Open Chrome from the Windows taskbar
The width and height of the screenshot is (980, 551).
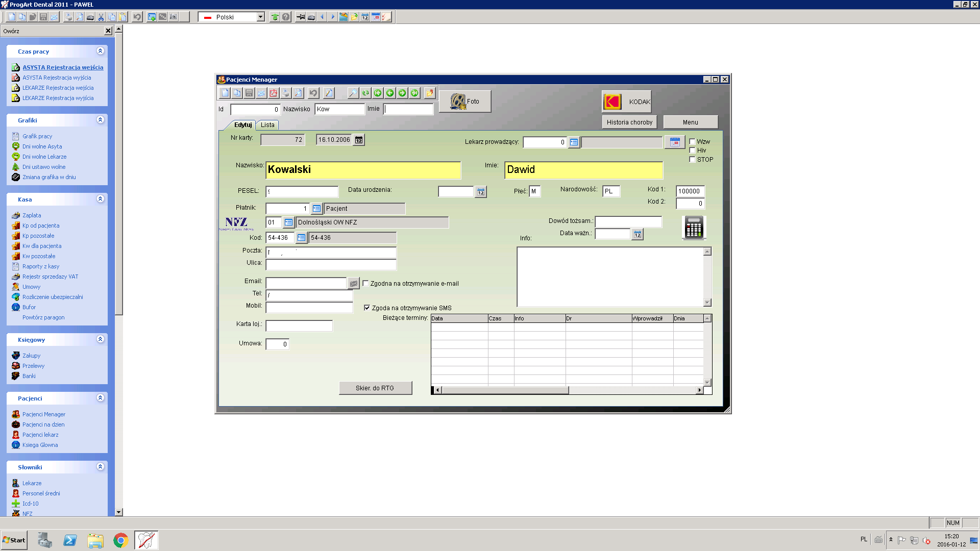tap(121, 540)
